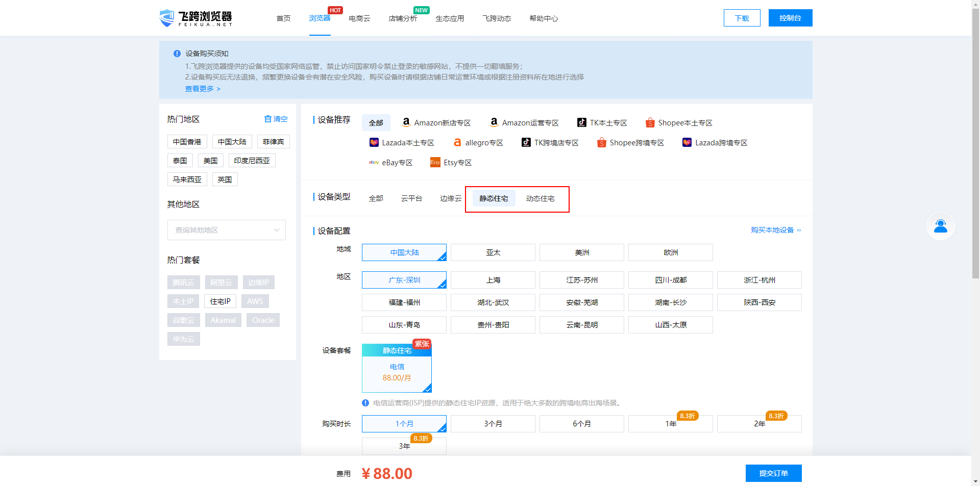The image size is (980, 486).
Task: Choose 2年 purchase duration
Action: tap(759, 424)
